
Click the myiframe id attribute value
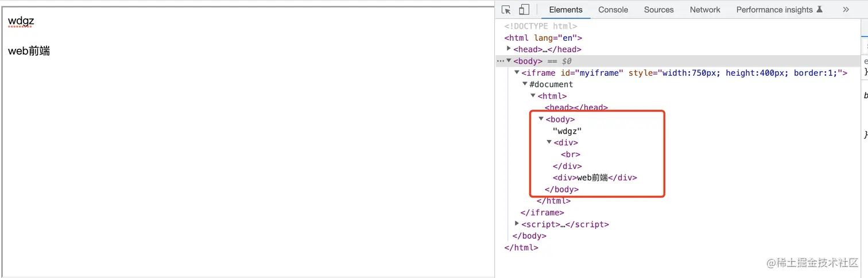click(x=600, y=73)
